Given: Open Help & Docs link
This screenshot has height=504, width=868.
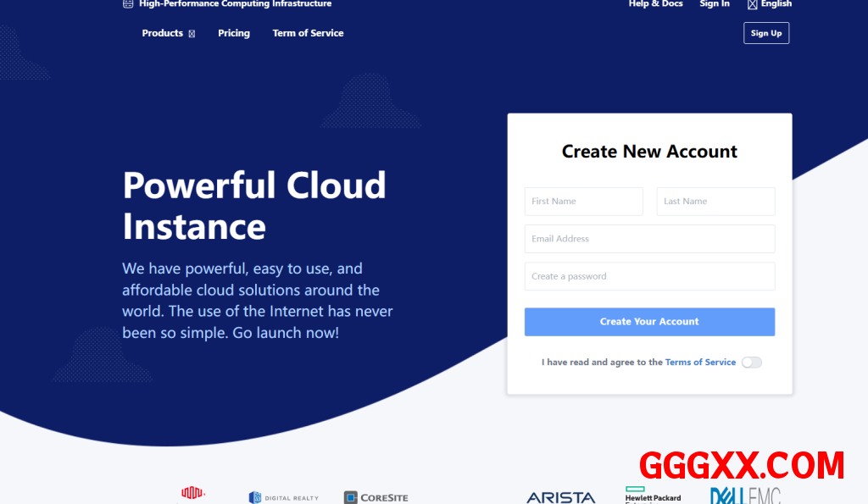Looking at the screenshot, I should tap(655, 4).
